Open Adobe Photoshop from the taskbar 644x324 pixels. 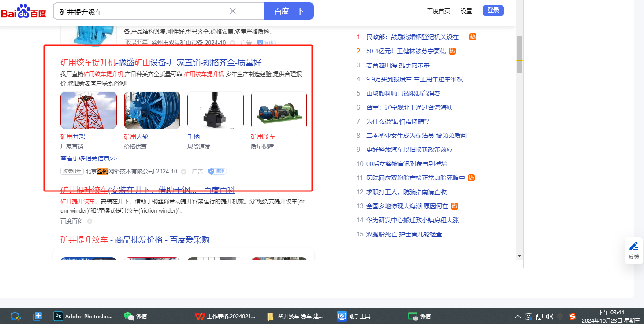[x=84, y=316]
